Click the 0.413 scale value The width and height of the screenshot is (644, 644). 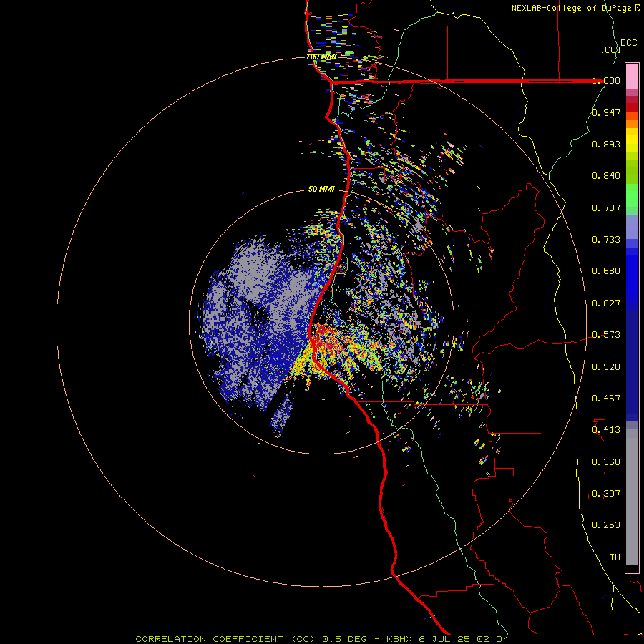pyautogui.click(x=606, y=430)
